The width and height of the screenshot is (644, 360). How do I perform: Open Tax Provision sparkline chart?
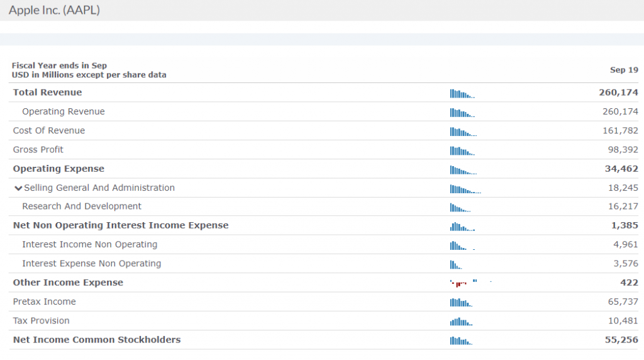(461, 322)
